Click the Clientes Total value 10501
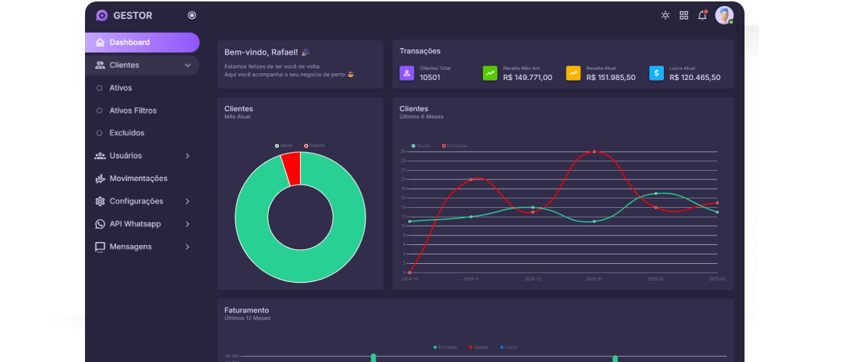Viewport: 868px width, 362px height. tap(430, 78)
